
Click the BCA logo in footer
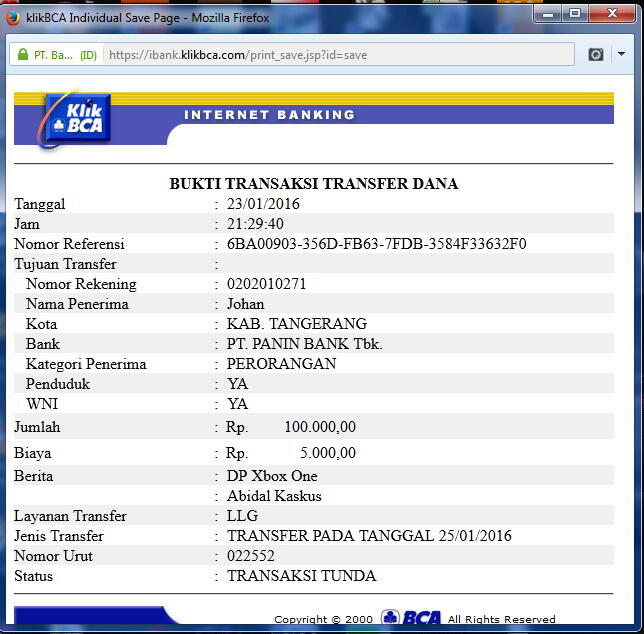[411, 618]
